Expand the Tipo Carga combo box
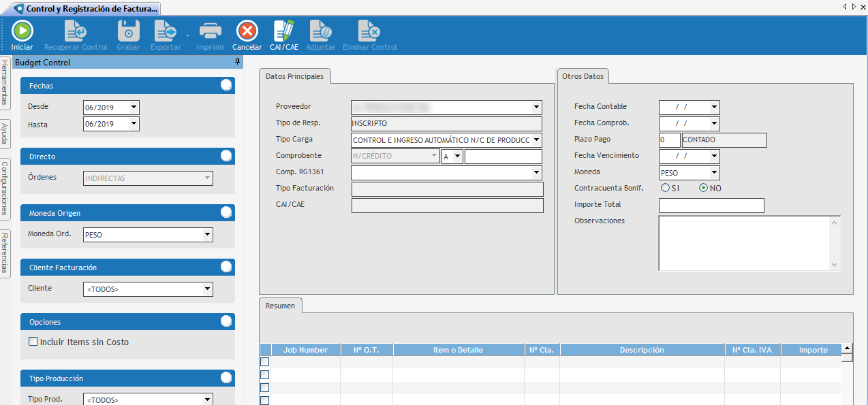The image size is (868, 405). point(537,140)
